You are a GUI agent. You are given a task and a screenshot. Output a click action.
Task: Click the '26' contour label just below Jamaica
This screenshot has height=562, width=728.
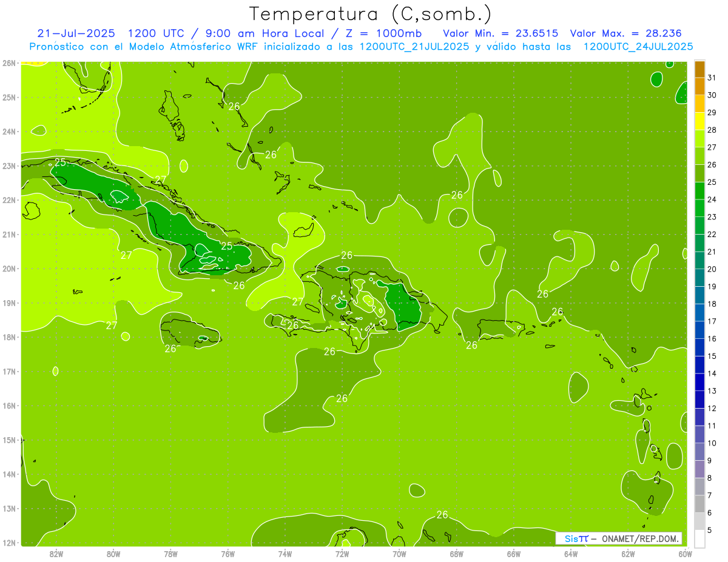point(170,349)
